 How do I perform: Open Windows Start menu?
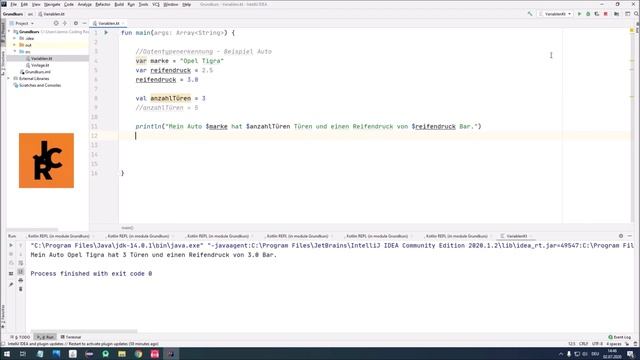7,354
